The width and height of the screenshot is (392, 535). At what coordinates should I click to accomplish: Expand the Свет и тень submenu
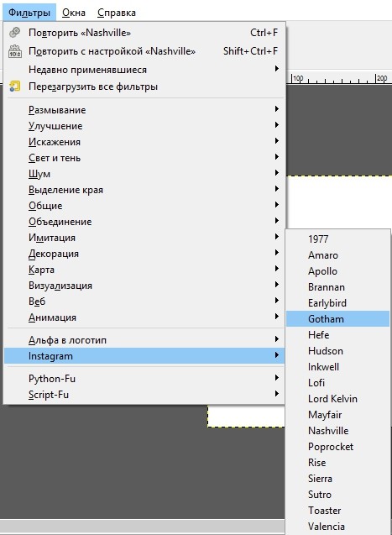tap(144, 158)
